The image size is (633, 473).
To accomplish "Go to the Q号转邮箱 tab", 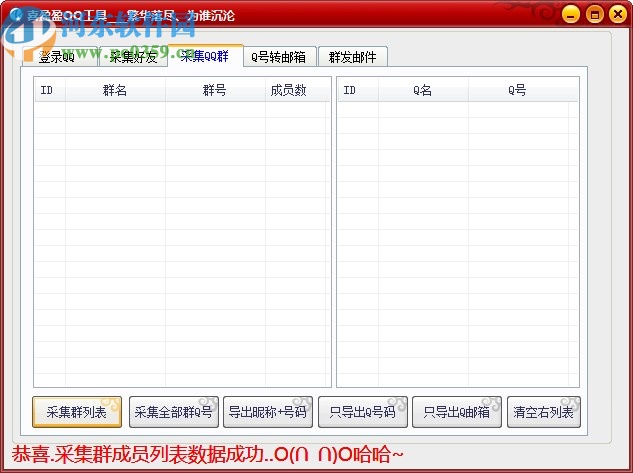I will coord(279,57).
